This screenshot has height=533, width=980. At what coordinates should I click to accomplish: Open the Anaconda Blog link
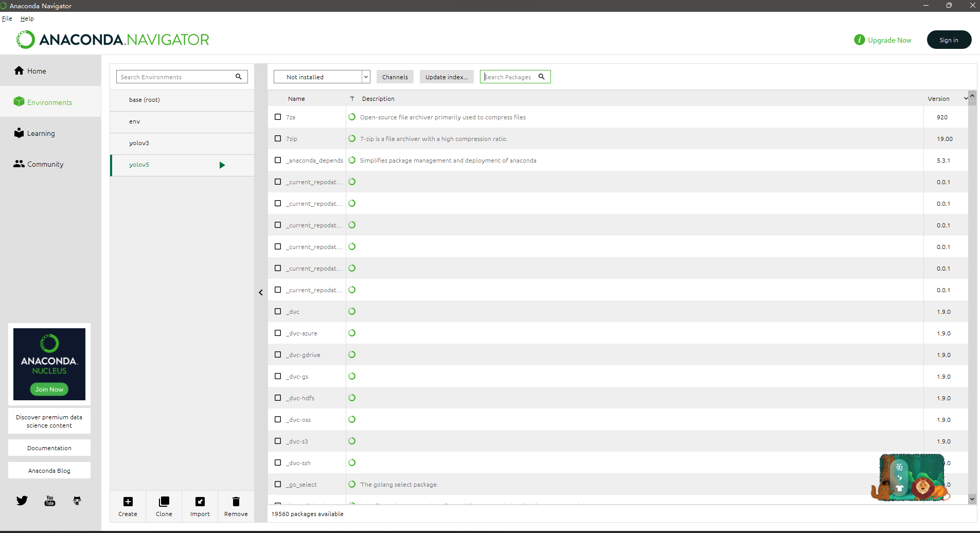click(49, 470)
